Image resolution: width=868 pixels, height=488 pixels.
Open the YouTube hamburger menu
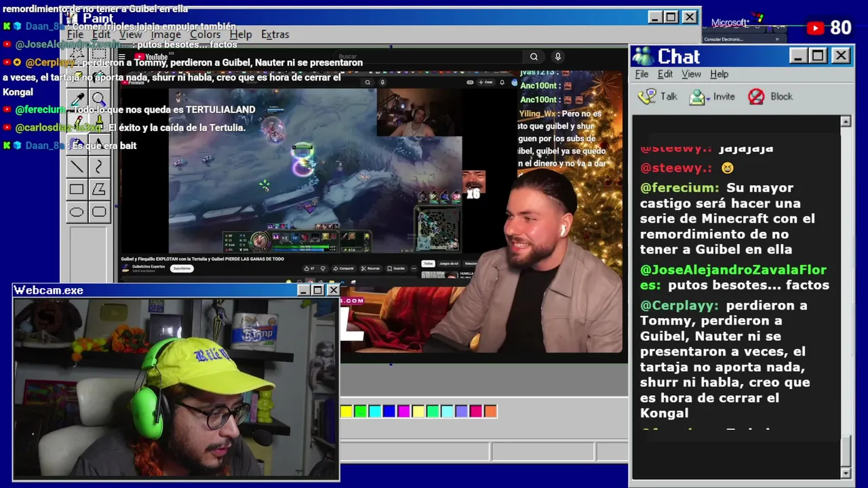coord(122,57)
